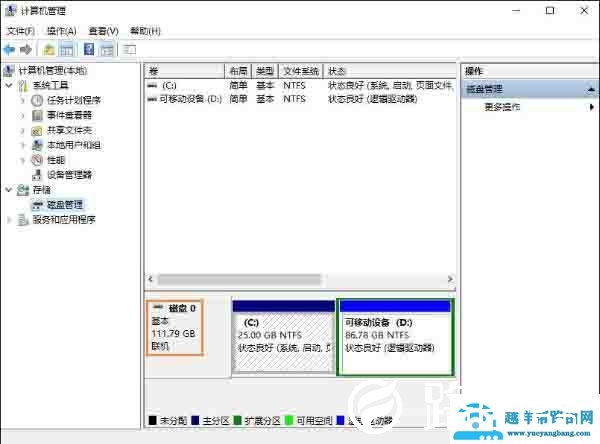Open the 操作(A) menu

pos(61,31)
